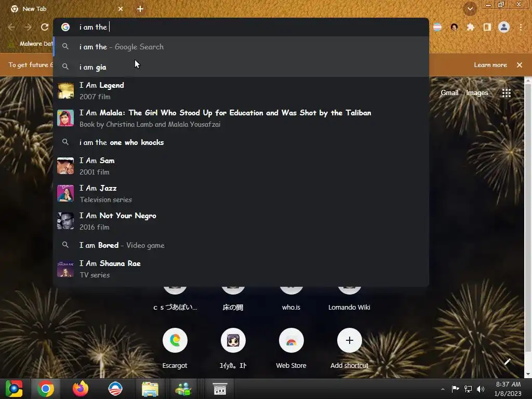Open the Gmail link
This screenshot has height=399, width=532.
pos(449,92)
